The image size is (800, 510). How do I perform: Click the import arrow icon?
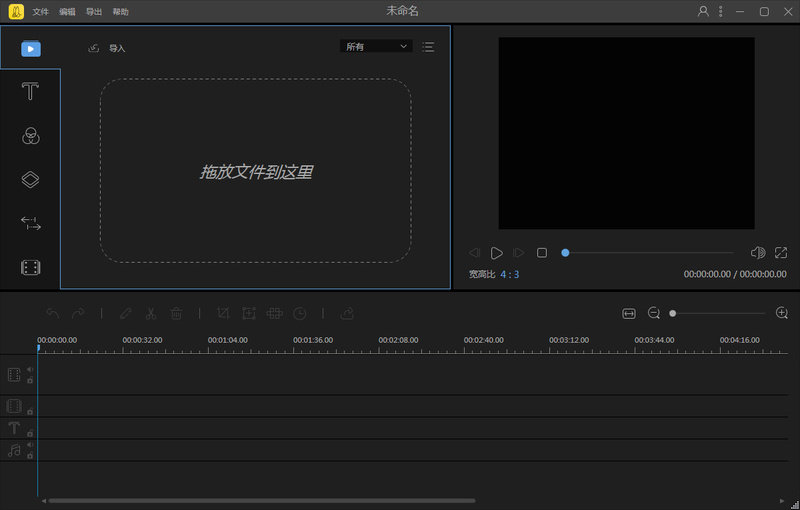[x=93, y=48]
